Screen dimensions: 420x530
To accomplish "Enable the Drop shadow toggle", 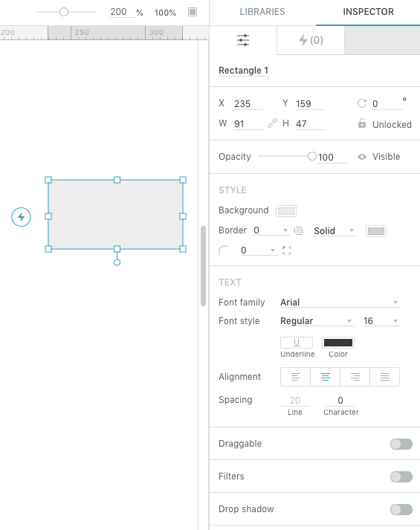I will tap(401, 509).
